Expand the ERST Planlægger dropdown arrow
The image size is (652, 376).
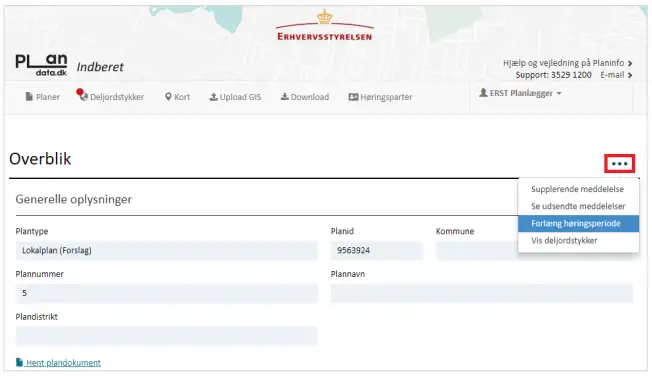click(559, 94)
